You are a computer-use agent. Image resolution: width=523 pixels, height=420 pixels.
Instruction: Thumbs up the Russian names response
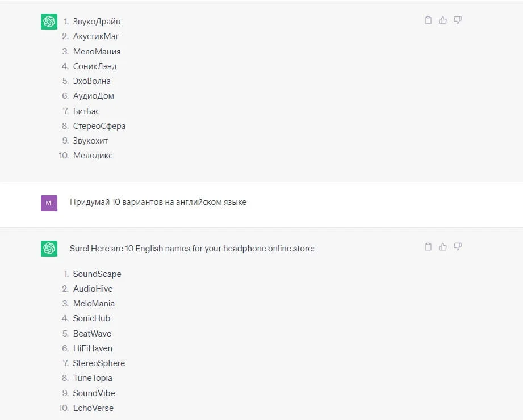coord(443,20)
